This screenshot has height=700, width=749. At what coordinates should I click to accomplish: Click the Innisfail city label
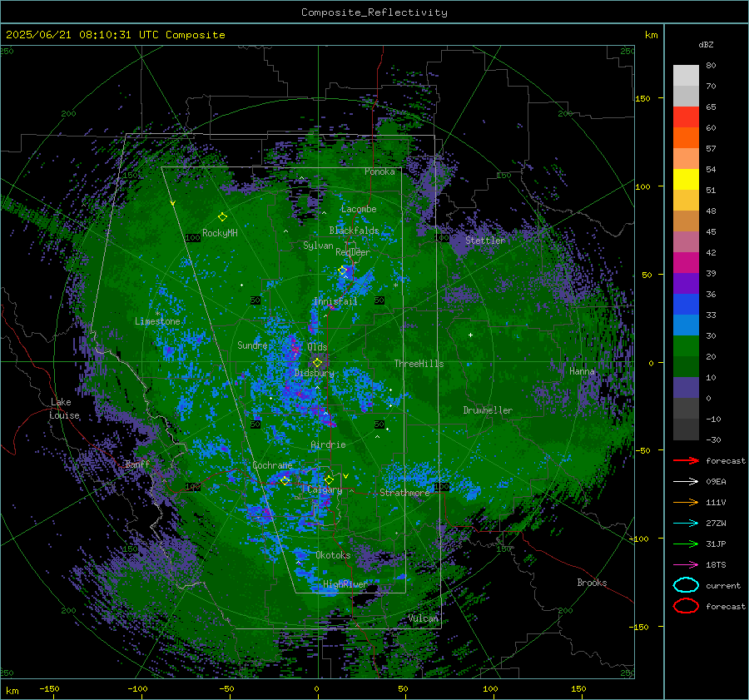pyautogui.click(x=335, y=301)
